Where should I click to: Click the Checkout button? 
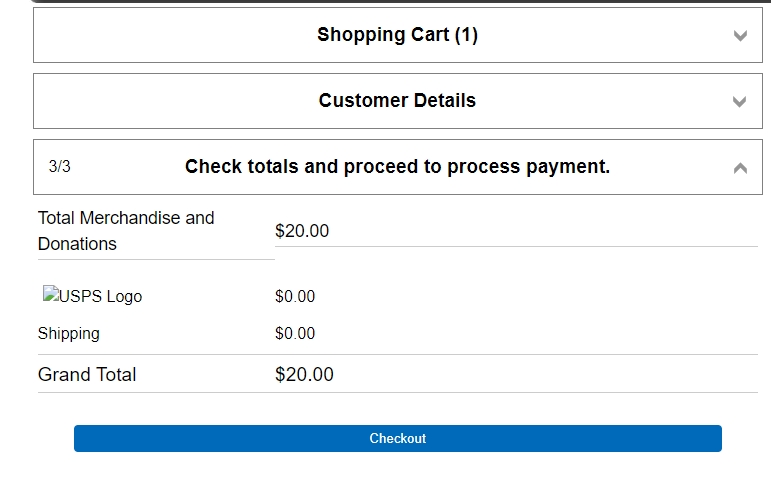coord(397,439)
